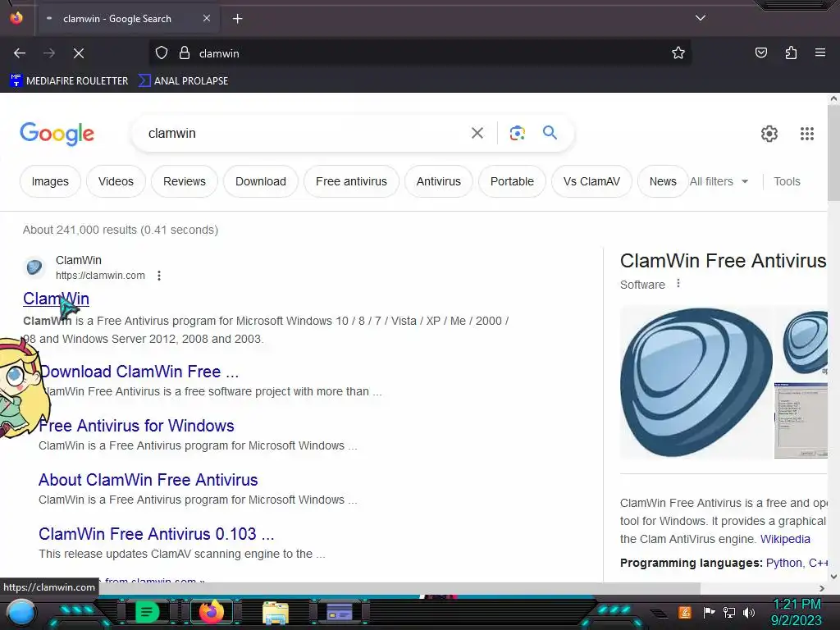Select the Download filter chip

(260, 181)
